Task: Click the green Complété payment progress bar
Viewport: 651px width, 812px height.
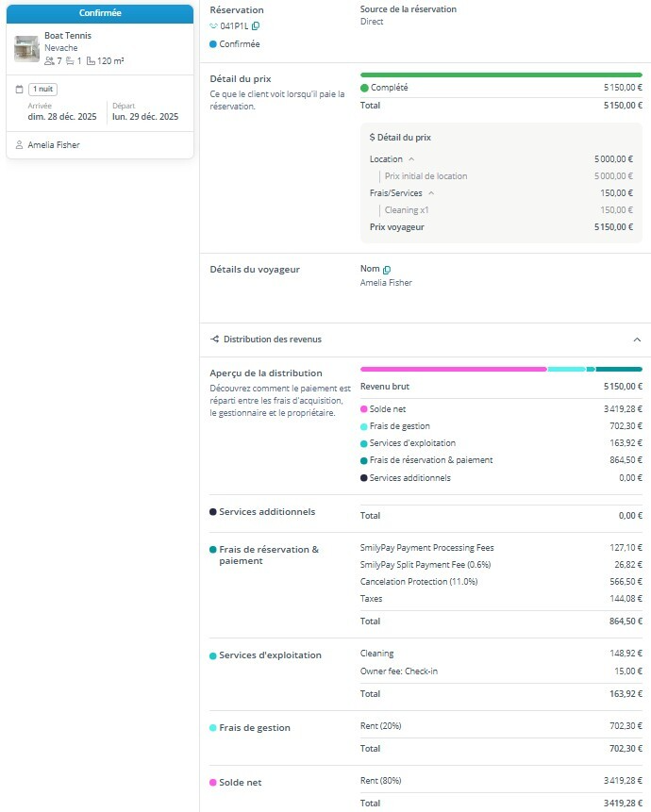Action: [x=501, y=75]
